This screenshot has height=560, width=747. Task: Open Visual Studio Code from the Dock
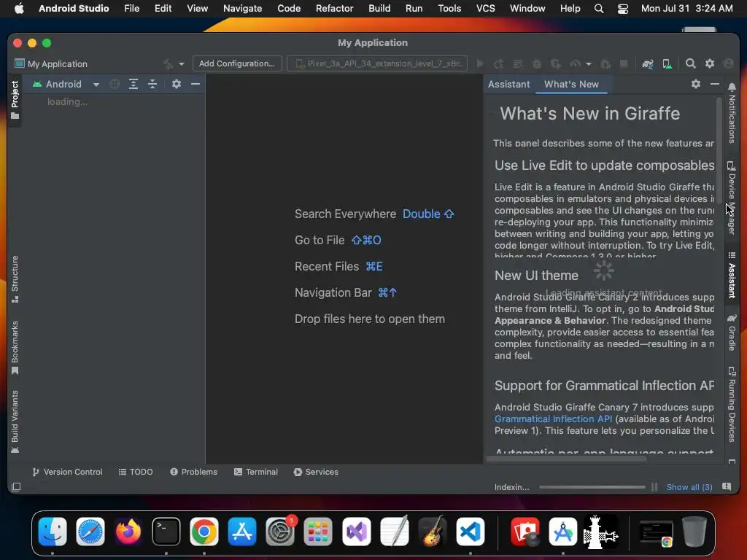click(x=471, y=532)
